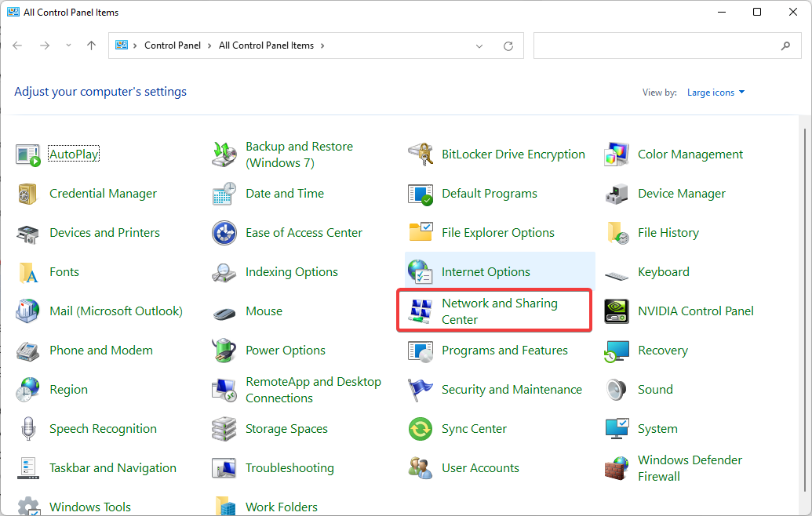The width and height of the screenshot is (812, 516).
Task: Click RemoteApp and Desktop Connections icon
Action: [x=224, y=390]
